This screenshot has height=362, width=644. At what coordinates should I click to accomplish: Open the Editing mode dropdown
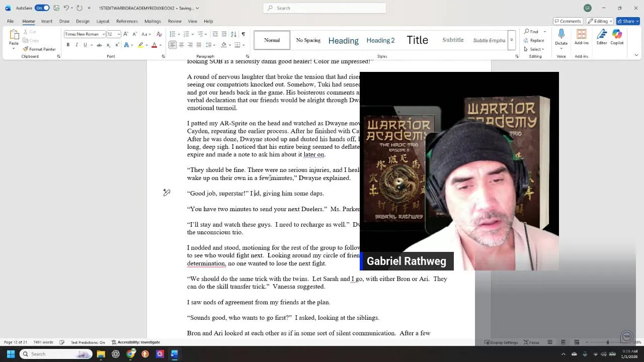(601, 21)
